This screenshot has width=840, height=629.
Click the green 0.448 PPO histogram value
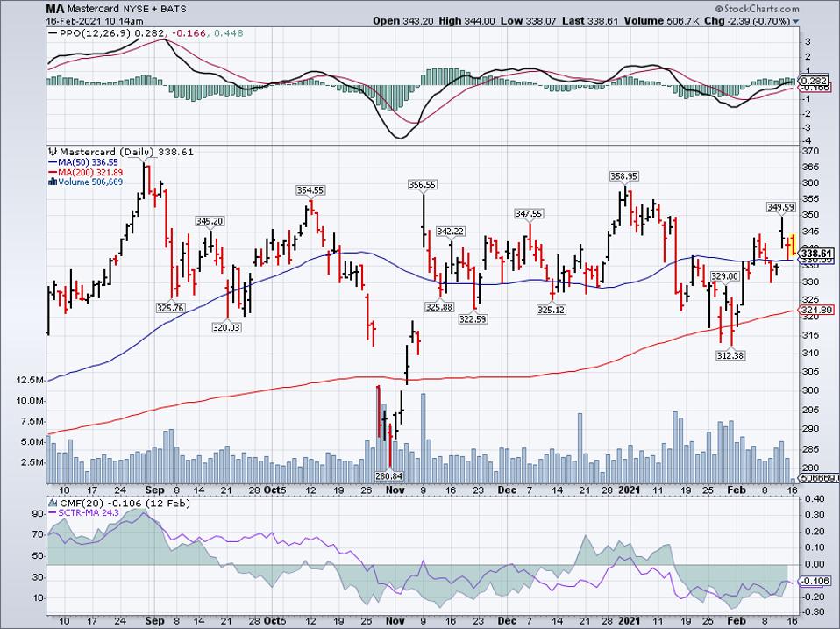[229, 33]
